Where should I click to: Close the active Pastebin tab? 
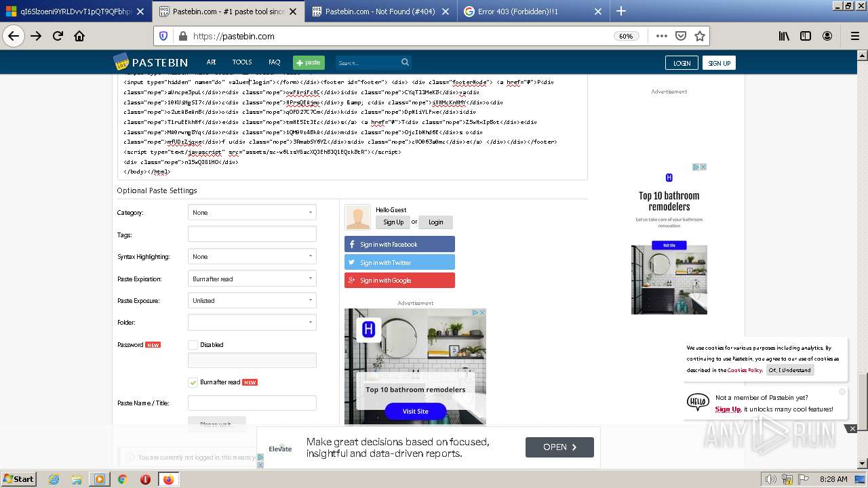tap(294, 11)
